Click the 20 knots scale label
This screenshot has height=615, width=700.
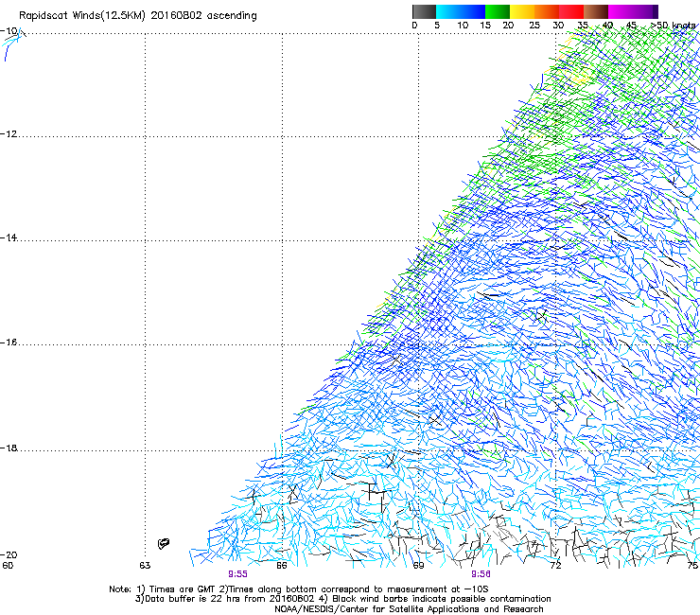pyautogui.click(x=508, y=26)
